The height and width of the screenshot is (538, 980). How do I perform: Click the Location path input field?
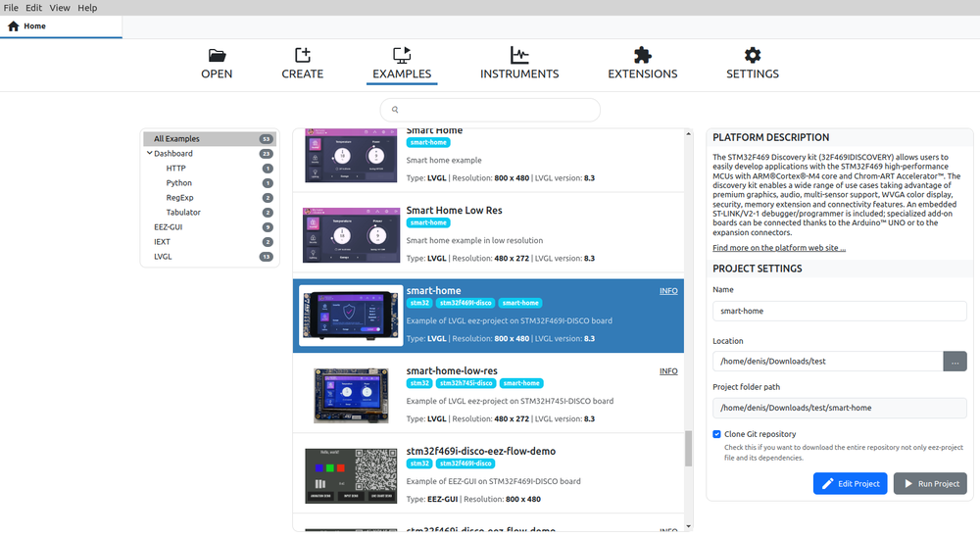827,362
